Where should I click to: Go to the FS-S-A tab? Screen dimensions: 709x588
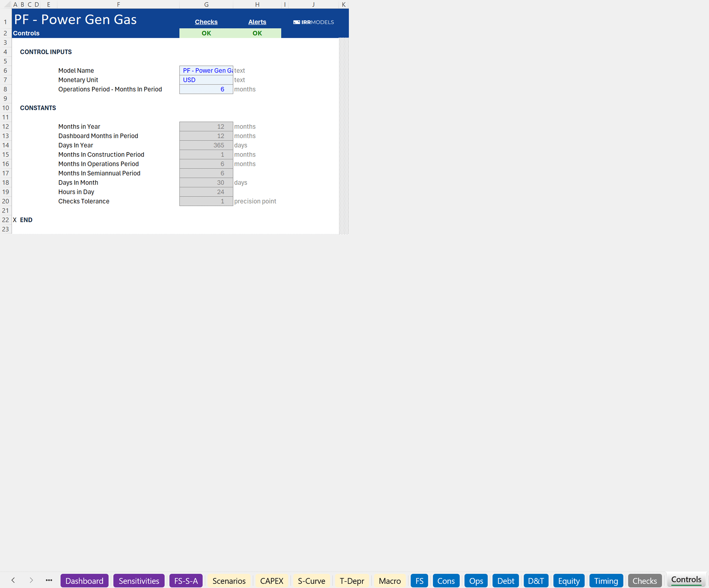pos(186,581)
